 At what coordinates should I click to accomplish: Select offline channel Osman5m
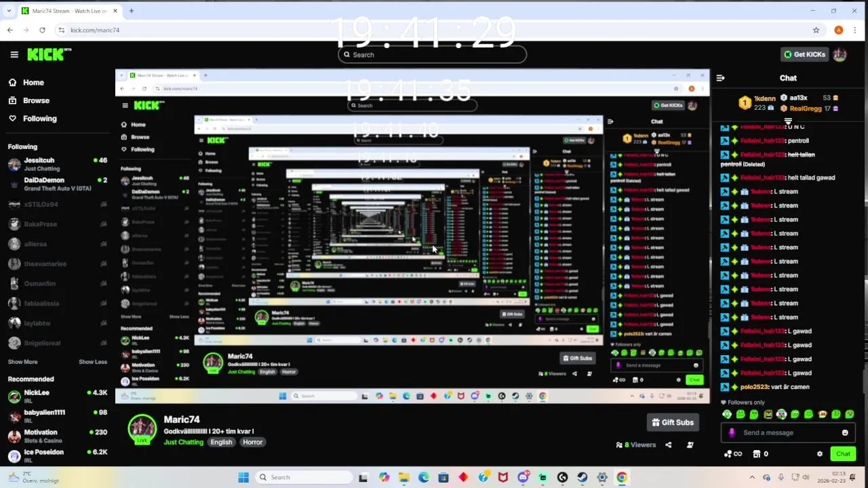point(57,283)
